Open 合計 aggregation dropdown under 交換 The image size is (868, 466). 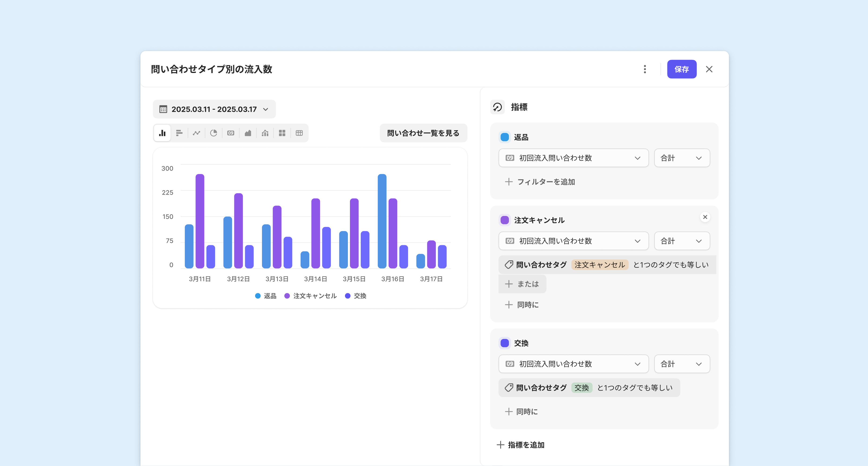pyautogui.click(x=682, y=364)
